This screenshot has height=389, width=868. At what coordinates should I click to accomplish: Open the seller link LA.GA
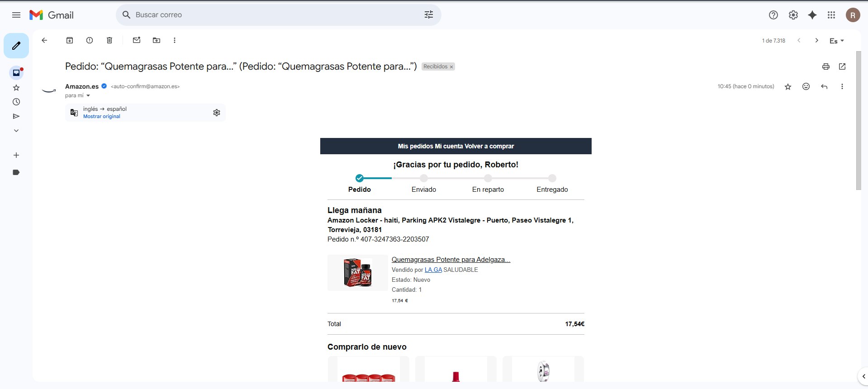click(x=433, y=270)
